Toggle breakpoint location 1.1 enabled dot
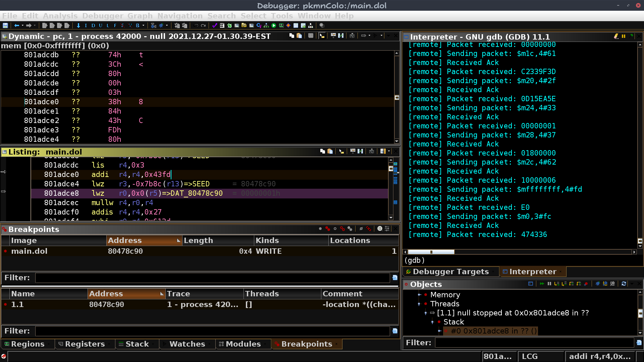Viewport: 644px width, 362px height. (x=5, y=304)
